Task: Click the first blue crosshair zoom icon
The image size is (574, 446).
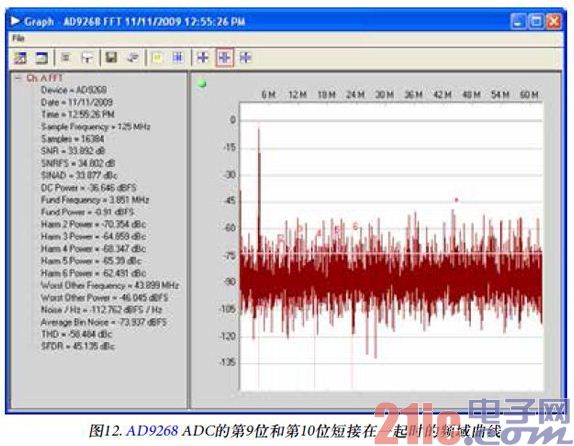Action: tap(202, 57)
